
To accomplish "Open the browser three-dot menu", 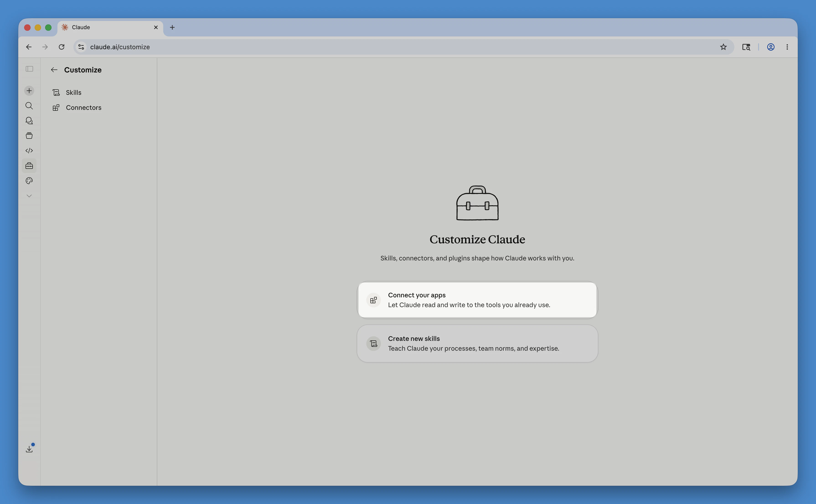I will pyautogui.click(x=787, y=47).
